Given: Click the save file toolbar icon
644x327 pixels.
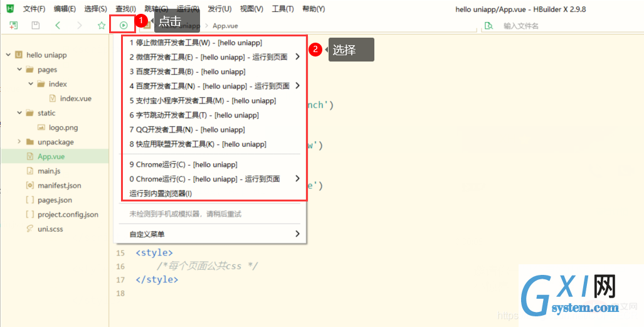Looking at the screenshot, I should point(36,26).
